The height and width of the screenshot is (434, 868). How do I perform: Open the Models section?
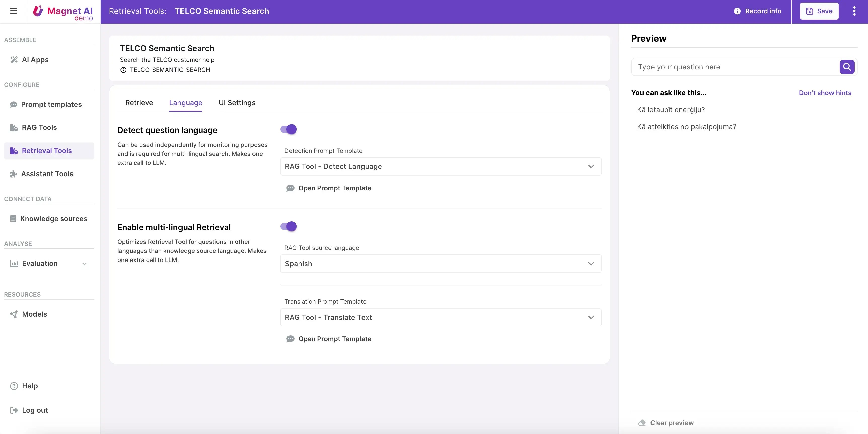click(34, 314)
